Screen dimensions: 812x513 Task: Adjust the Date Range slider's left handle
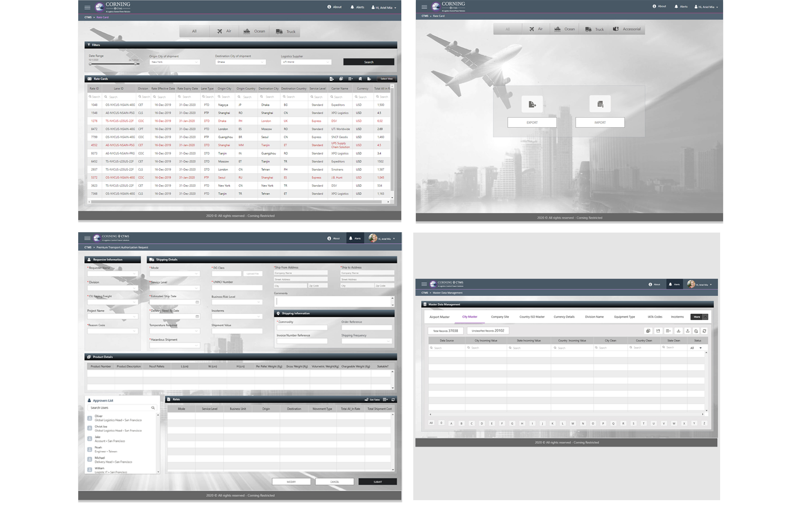90,64
